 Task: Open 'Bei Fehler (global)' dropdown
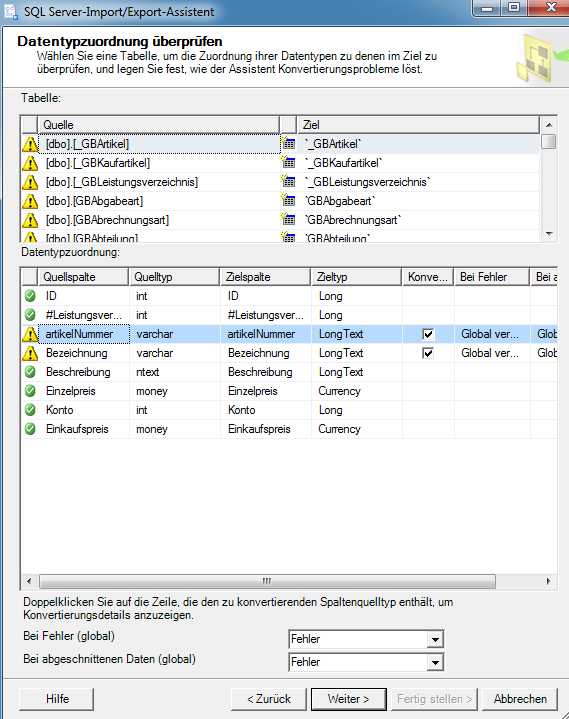click(435, 639)
